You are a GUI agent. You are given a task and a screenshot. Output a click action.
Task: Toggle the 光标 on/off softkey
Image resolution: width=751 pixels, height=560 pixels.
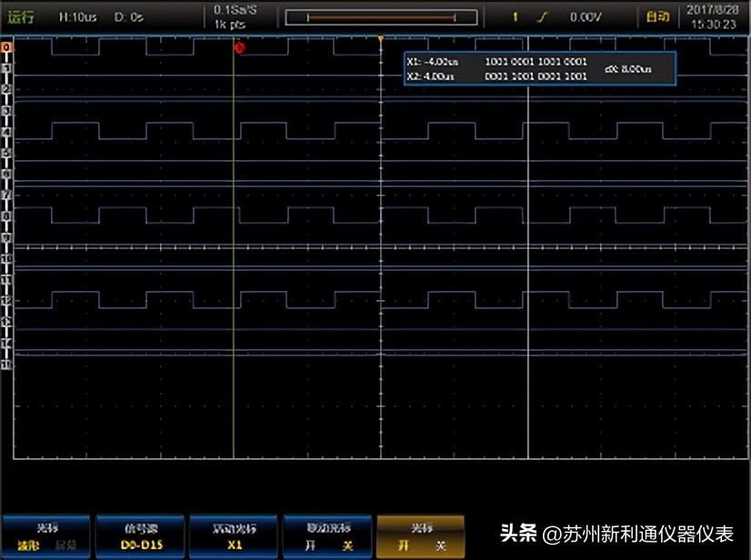pos(420,537)
